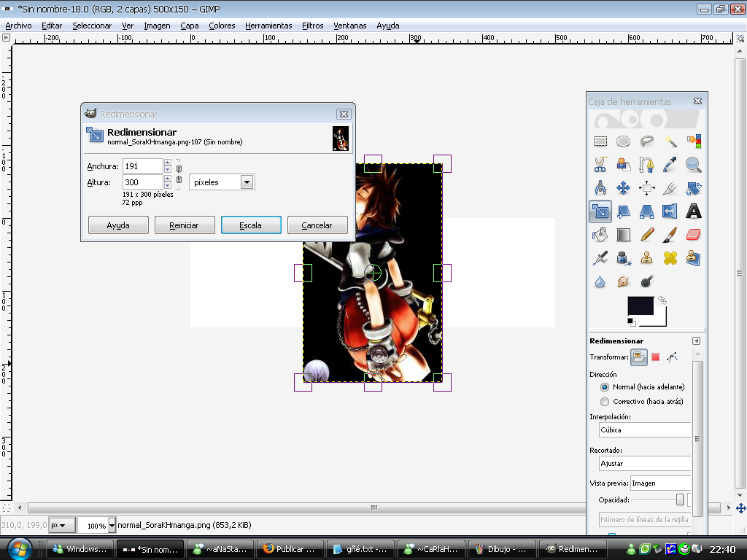This screenshot has width=747, height=560.
Task: Click the Cancelar button
Action: (317, 225)
